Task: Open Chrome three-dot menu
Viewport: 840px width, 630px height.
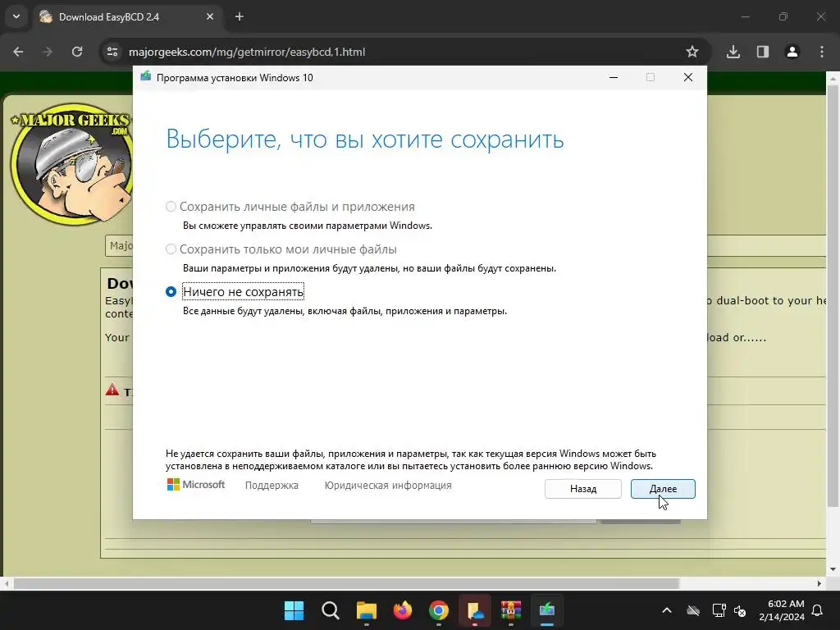Action: tap(822, 52)
